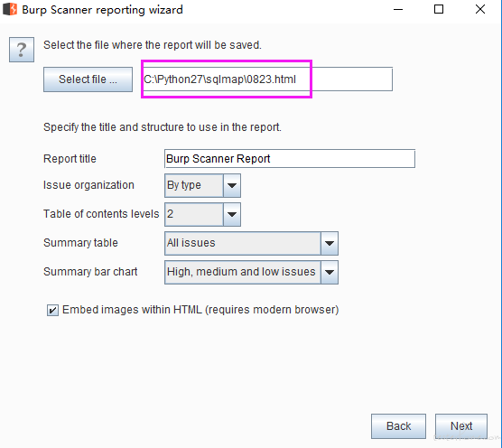The image size is (502, 448).
Task: Minimize the reporting wizard window
Action: [x=398, y=10]
